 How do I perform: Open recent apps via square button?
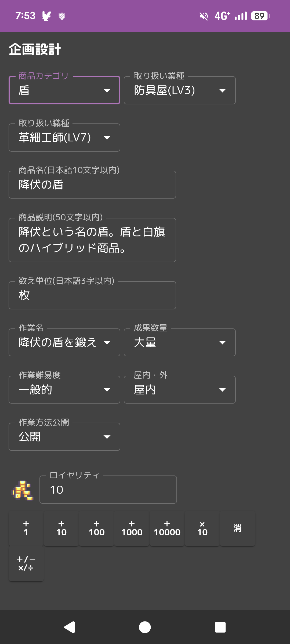220,627
